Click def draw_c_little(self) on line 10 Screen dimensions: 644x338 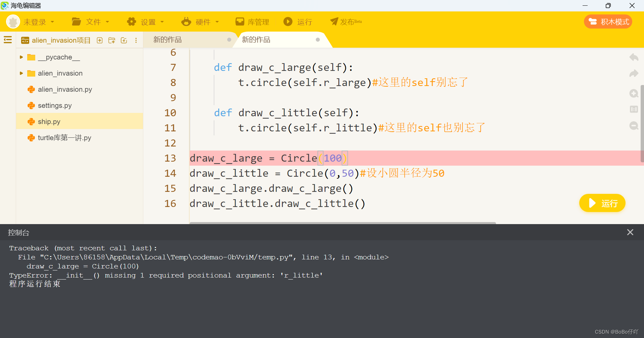286,113
